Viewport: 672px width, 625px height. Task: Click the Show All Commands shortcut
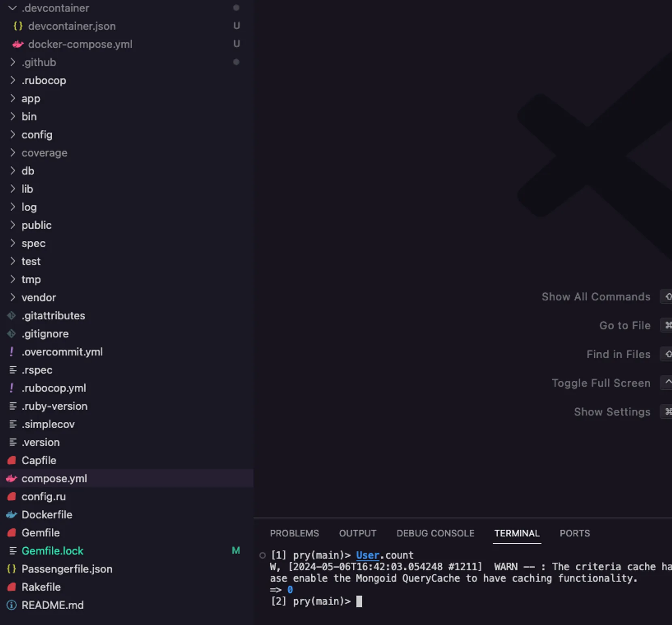point(595,296)
